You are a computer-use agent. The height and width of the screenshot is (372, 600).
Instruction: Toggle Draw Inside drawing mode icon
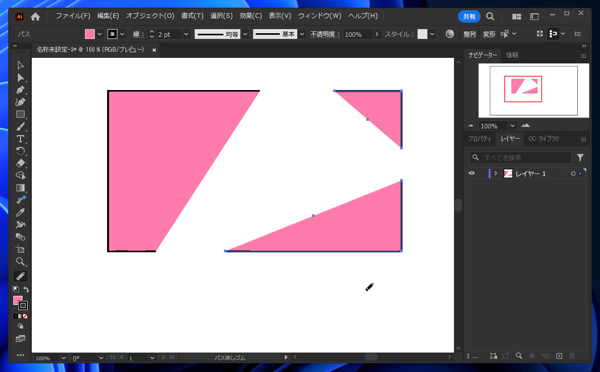(20, 326)
